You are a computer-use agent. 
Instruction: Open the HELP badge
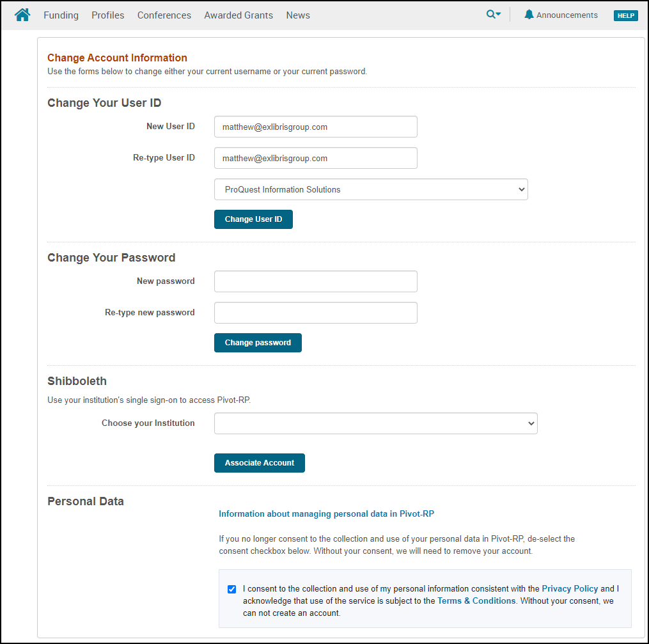pyautogui.click(x=625, y=15)
